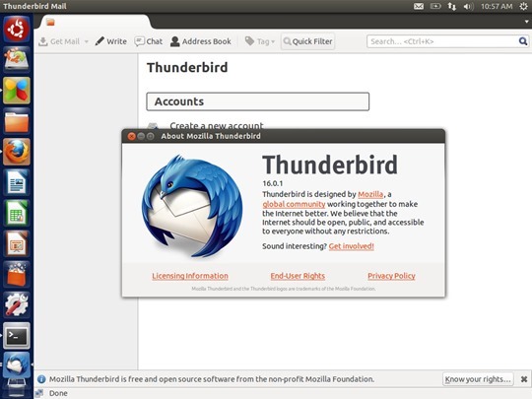Open the network indicator menu
The width and height of the screenshot is (532, 399).
click(451, 6)
